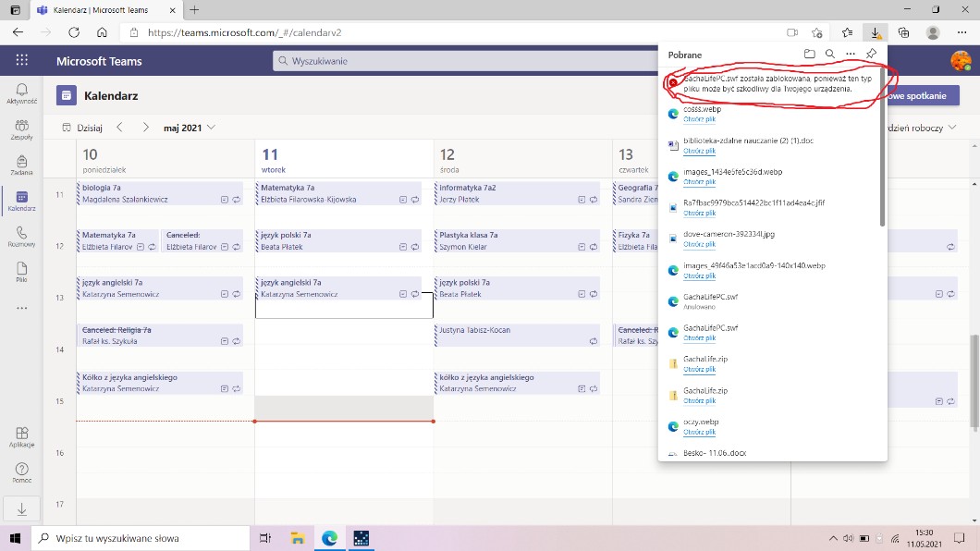980x551 pixels.
Task: Click Otwórz plik under cosss.webp
Action: tap(699, 119)
